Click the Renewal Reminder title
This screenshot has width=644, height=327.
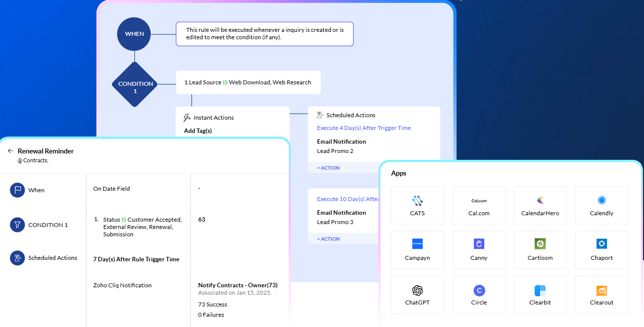click(x=46, y=151)
